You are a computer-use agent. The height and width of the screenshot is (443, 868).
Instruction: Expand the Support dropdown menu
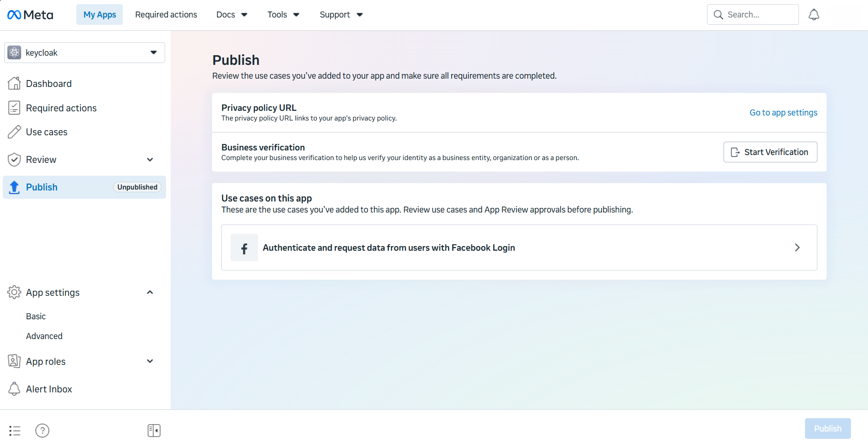point(341,15)
